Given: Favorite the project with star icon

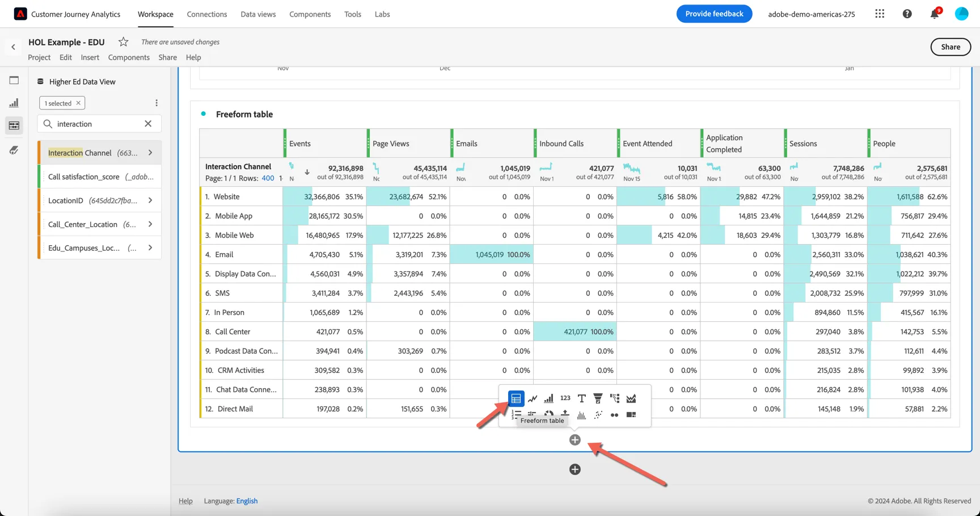Looking at the screenshot, I should 123,42.
